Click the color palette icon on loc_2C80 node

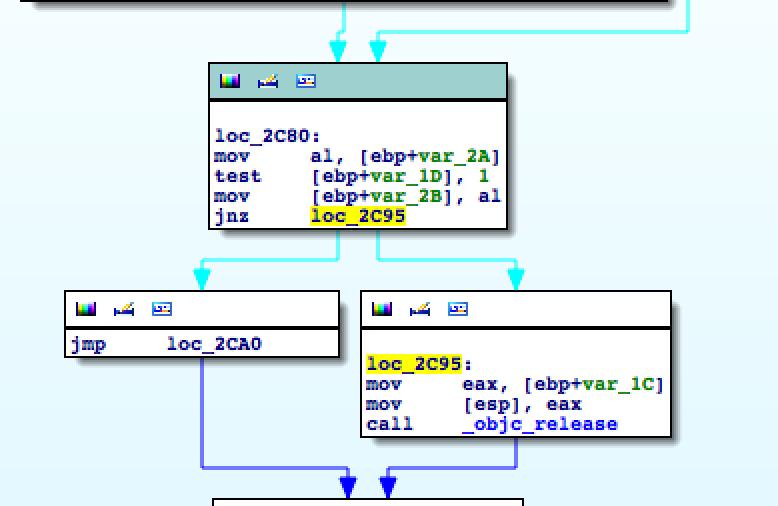pos(230,81)
